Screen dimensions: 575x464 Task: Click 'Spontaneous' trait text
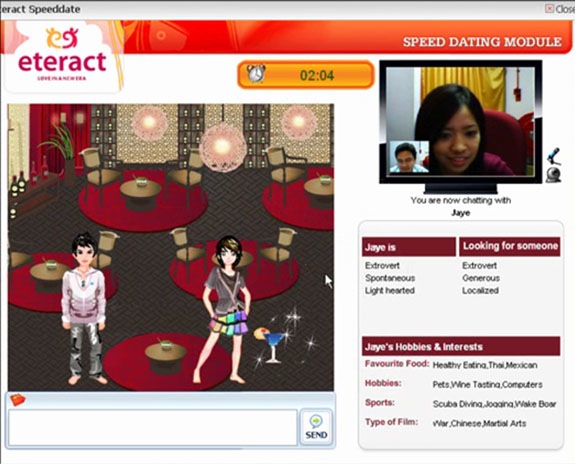pyautogui.click(x=390, y=278)
